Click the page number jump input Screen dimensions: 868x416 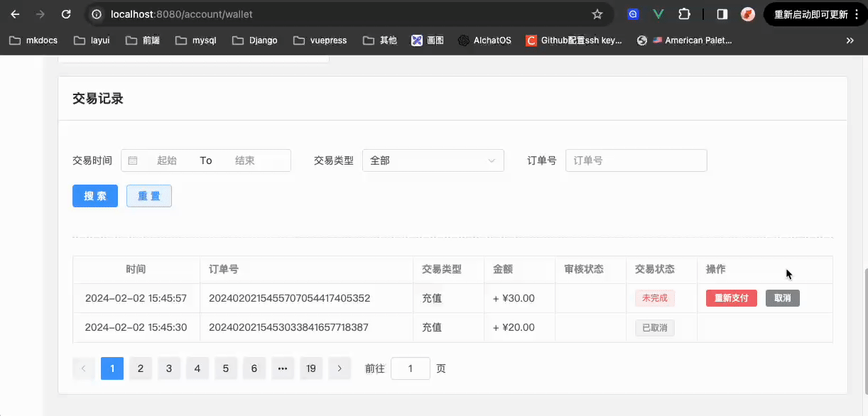tap(411, 368)
